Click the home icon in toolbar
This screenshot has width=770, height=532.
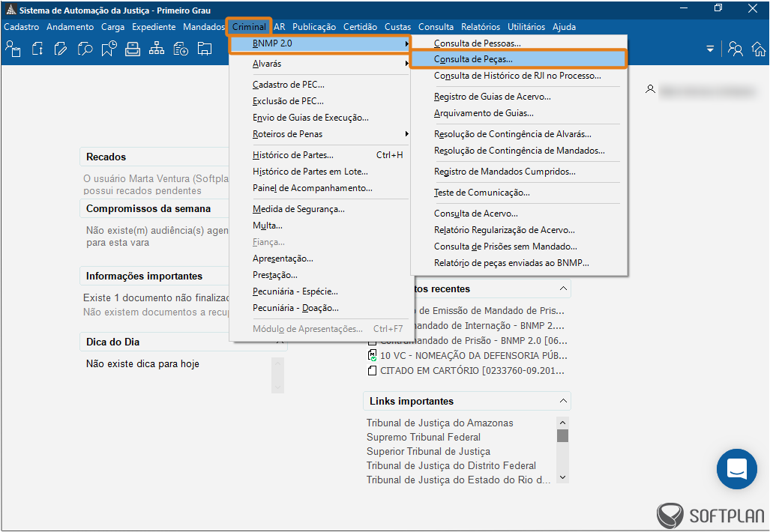pos(759,49)
